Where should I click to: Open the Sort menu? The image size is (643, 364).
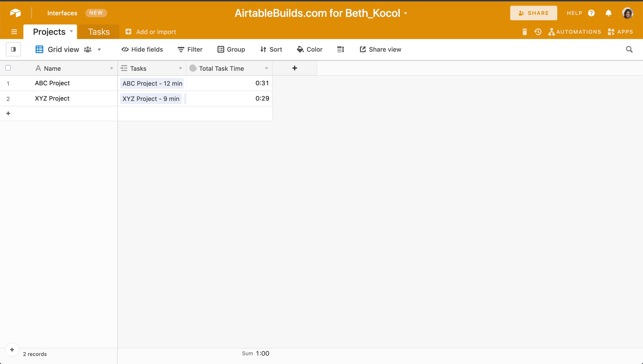click(271, 50)
